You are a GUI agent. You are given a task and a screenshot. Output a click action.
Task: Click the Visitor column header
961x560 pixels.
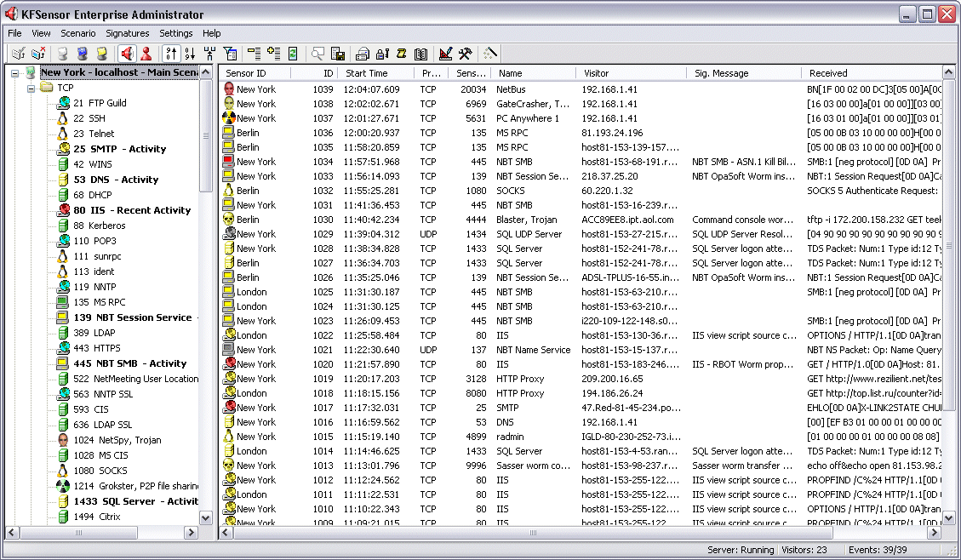(632, 73)
